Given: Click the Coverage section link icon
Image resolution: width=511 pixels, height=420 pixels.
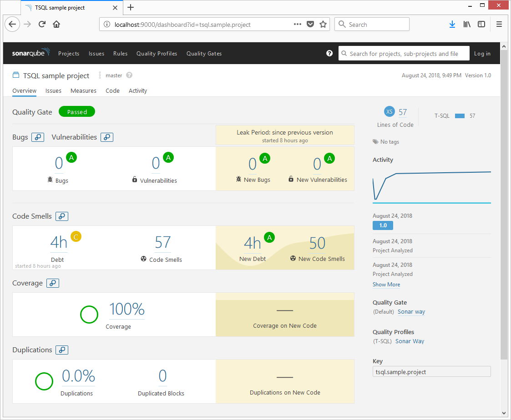Looking at the screenshot, I should (x=53, y=283).
